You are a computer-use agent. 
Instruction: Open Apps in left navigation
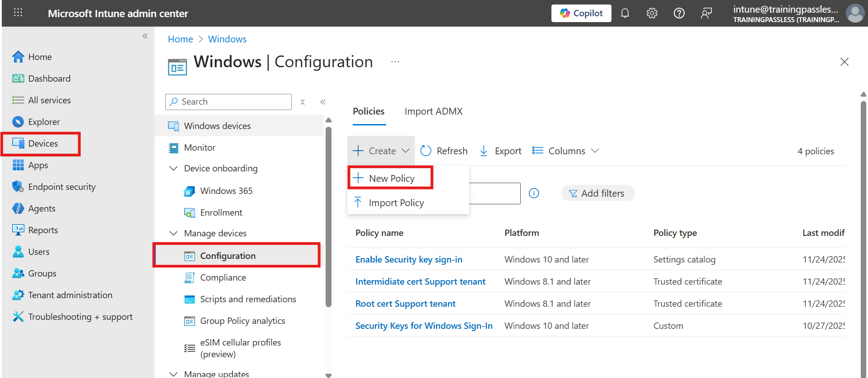click(30, 165)
